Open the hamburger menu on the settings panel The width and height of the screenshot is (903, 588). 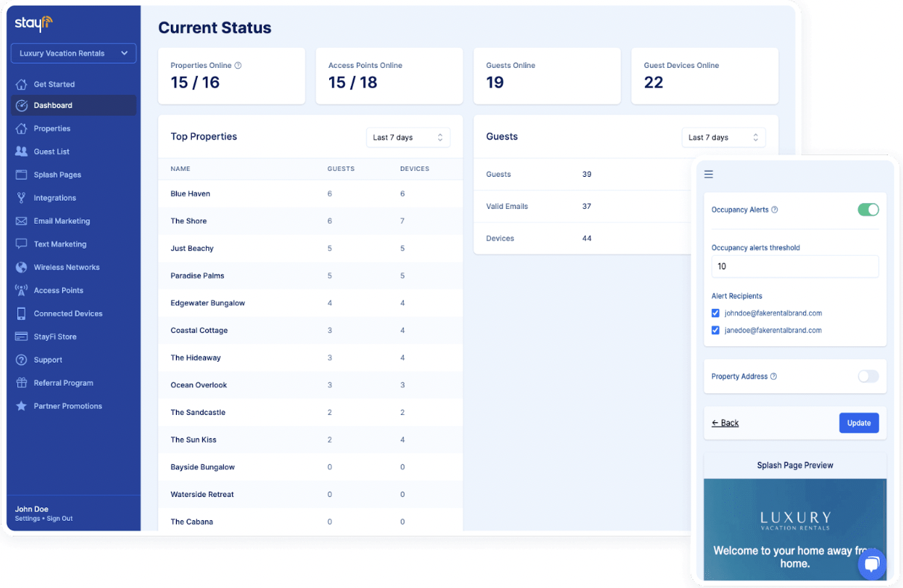tap(708, 174)
